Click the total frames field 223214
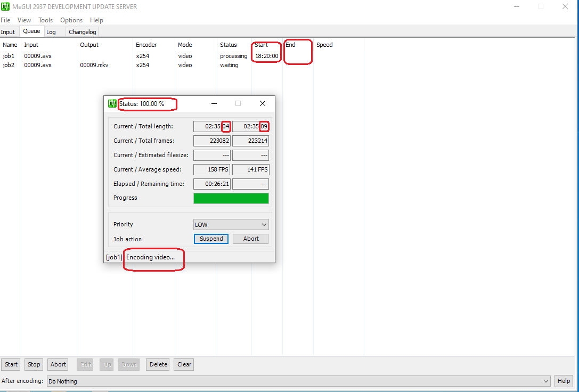 [x=250, y=141]
